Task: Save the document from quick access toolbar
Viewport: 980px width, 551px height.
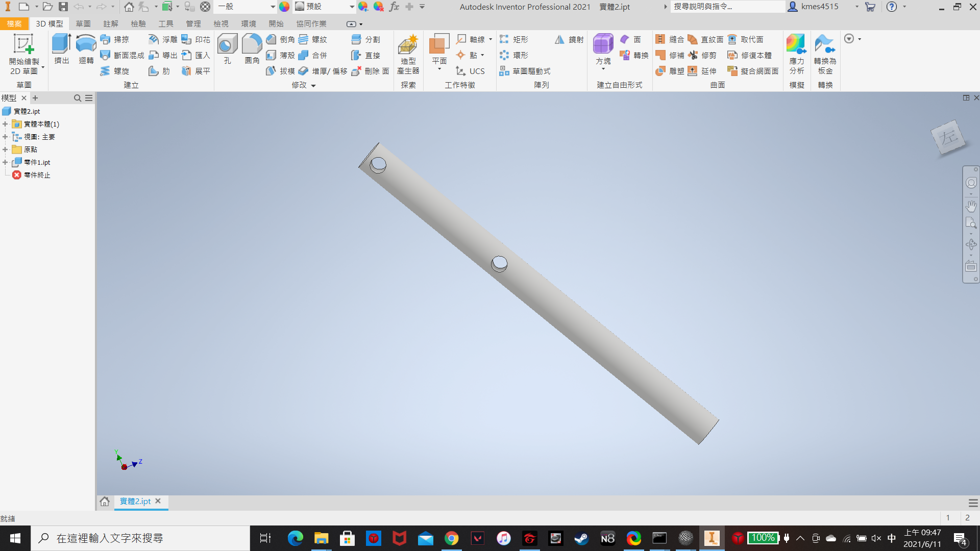Action: tap(63, 7)
